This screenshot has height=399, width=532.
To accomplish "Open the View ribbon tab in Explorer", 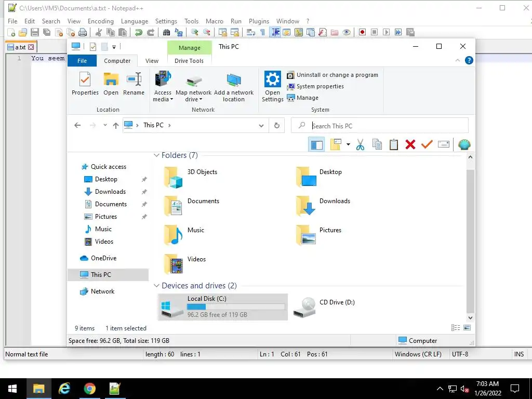I will (152, 61).
